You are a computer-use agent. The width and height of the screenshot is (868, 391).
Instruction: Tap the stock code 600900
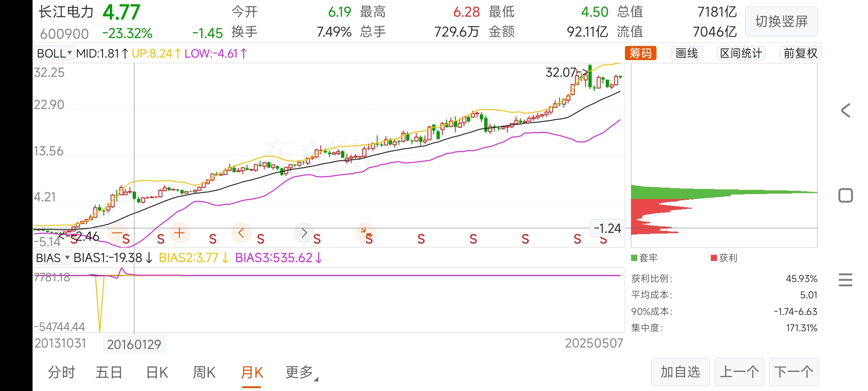tap(64, 34)
